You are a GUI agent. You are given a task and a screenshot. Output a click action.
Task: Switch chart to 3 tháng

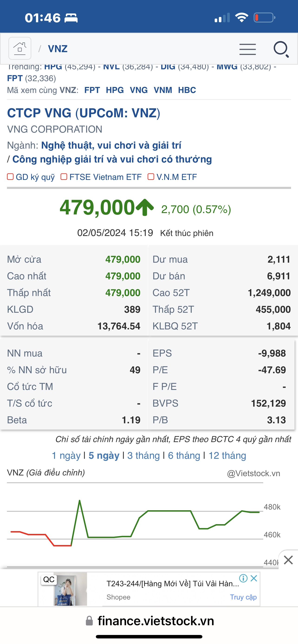click(x=143, y=456)
